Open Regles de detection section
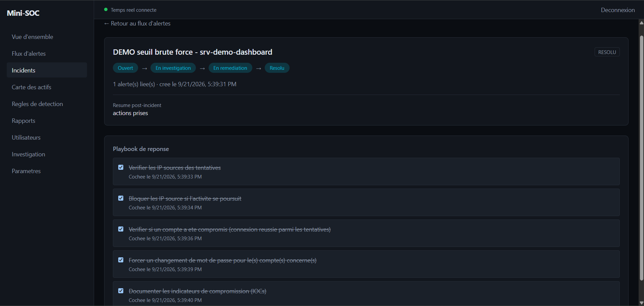Screen dimensions: 644x306 pos(47,104)
